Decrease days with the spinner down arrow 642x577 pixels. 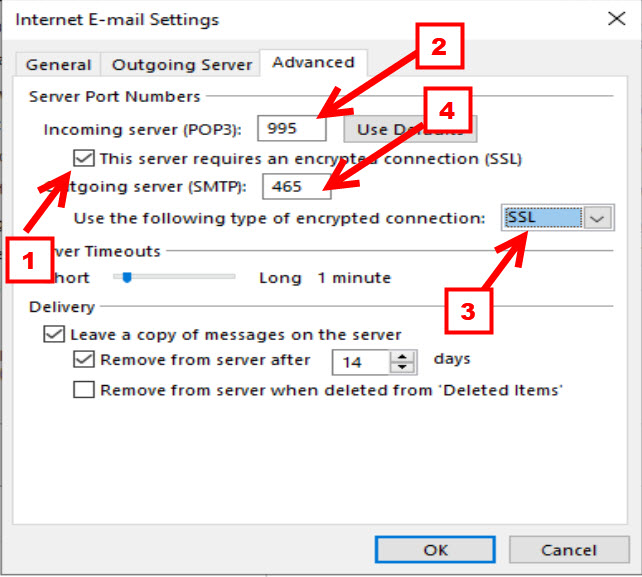[x=402, y=367]
